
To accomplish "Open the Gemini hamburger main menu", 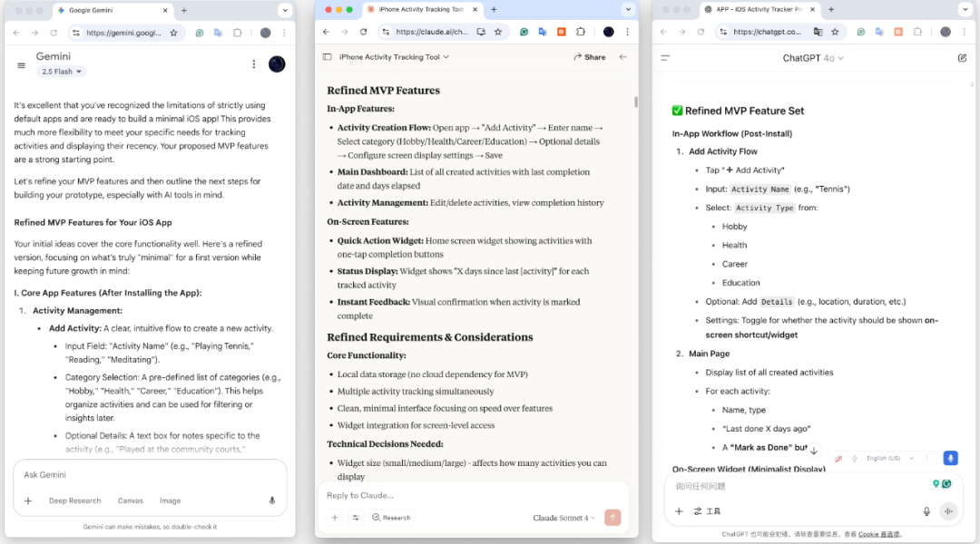I will click(21, 64).
